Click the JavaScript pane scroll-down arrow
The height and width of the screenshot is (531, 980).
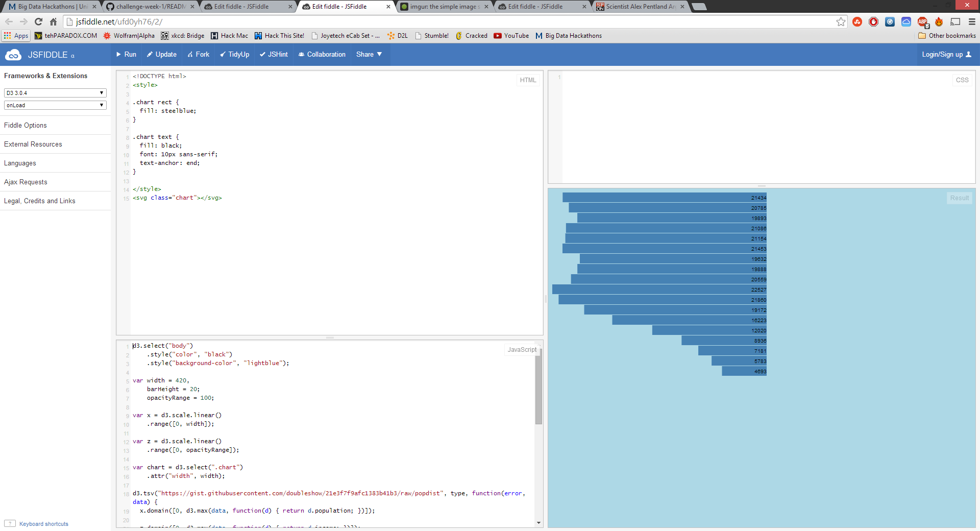[x=538, y=523]
